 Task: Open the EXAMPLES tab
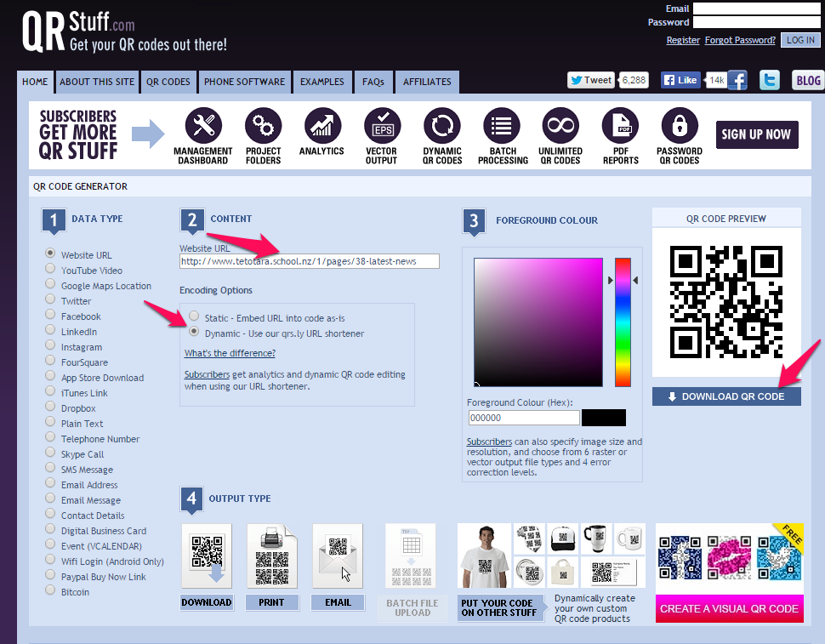[322, 82]
